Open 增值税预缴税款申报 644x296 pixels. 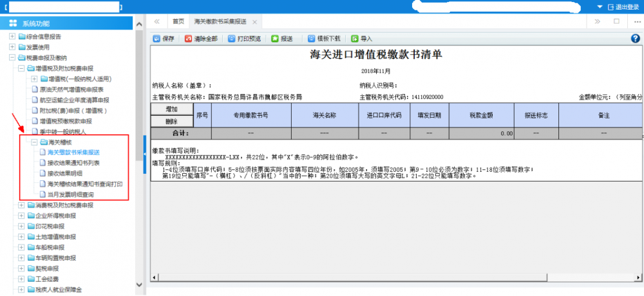click(x=66, y=121)
